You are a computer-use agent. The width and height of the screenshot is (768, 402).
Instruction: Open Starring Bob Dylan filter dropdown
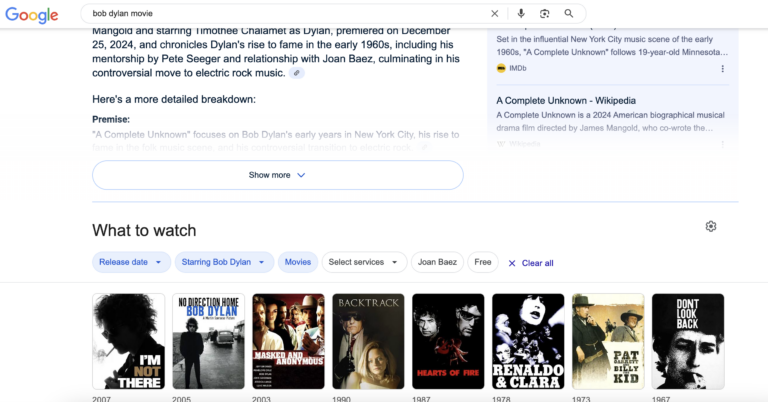(224, 262)
